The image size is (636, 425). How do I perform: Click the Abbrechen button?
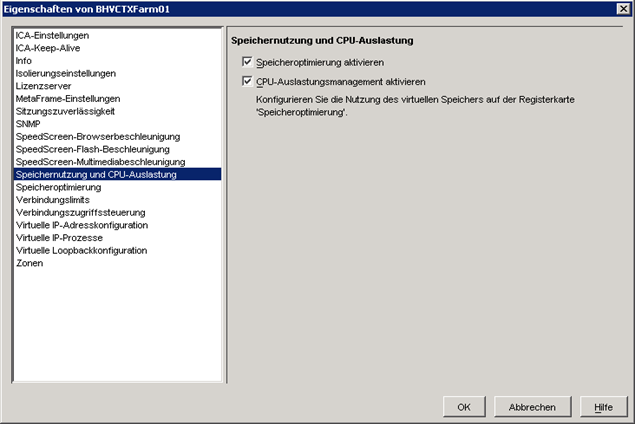pos(532,407)
